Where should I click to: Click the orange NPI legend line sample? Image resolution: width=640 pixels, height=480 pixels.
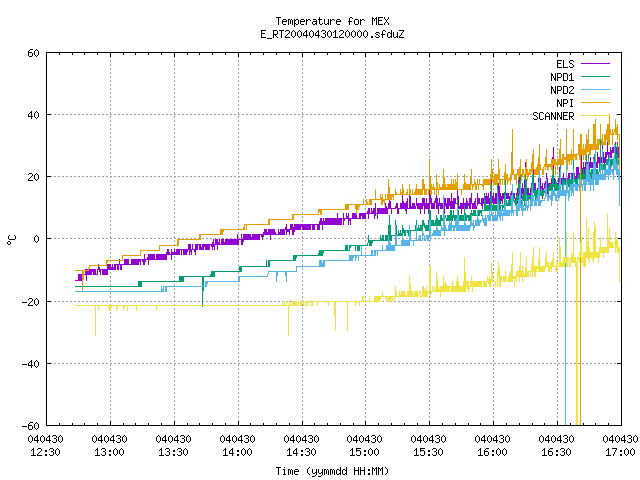coord(595,103)
